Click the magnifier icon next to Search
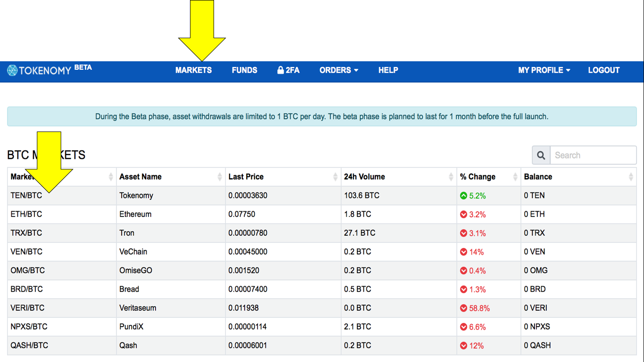644x362 pixels. [541, 155]
